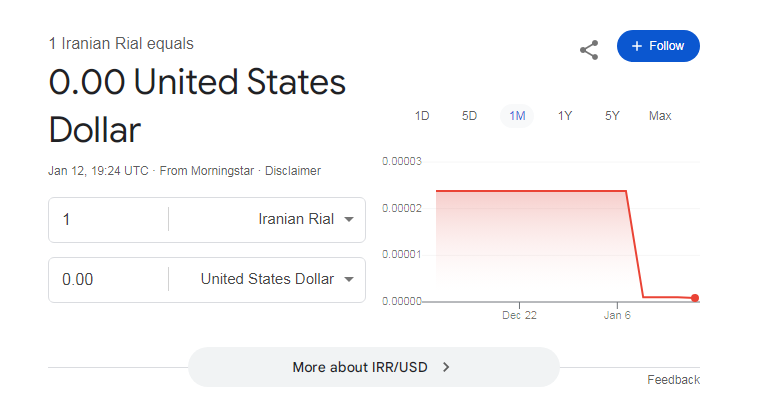
Task: Open the United States Dollar dropdown
Action: pos(277,279)
